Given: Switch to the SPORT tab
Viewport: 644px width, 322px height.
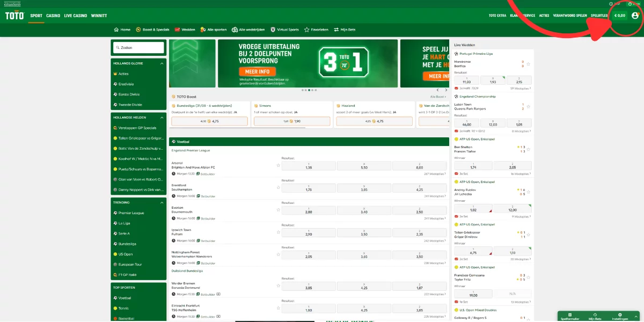Looking at the screenshot, I should 36,16.
